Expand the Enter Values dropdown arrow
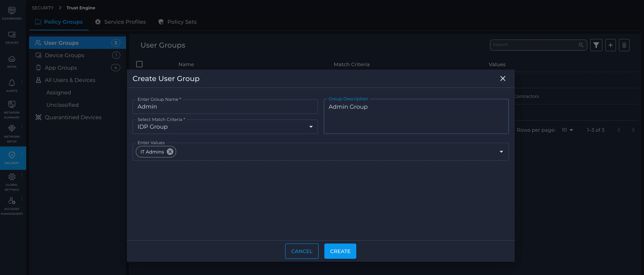This screenshot has width=644, height=275. tap(501, 152)
